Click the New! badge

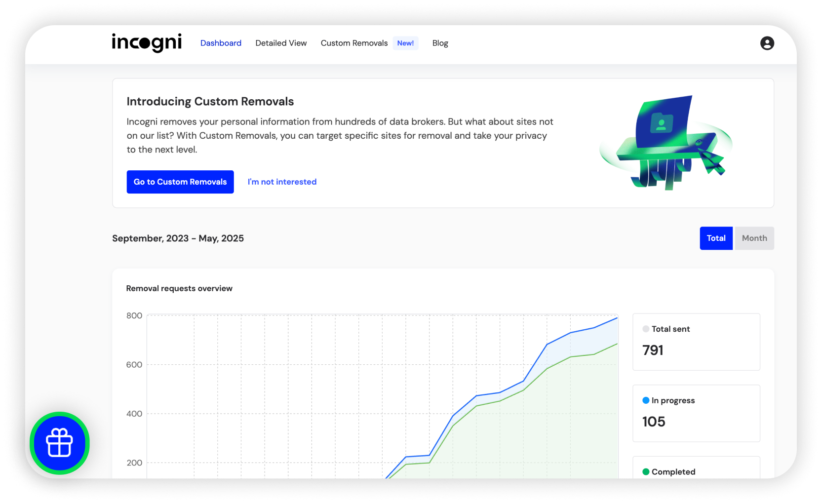[405, 43]
